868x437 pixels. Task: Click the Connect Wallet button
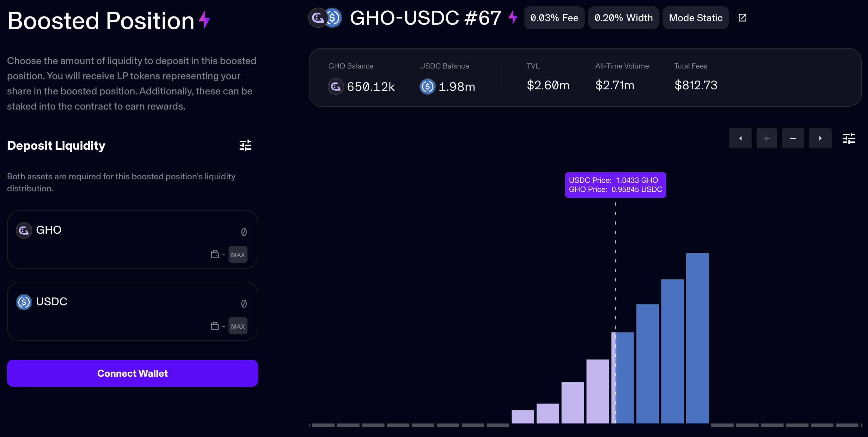tap(132, 373)
